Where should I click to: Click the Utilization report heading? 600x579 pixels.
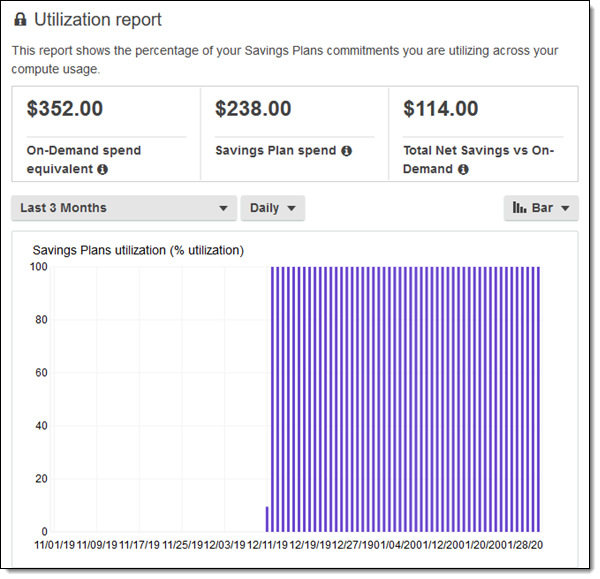[98, 20]
